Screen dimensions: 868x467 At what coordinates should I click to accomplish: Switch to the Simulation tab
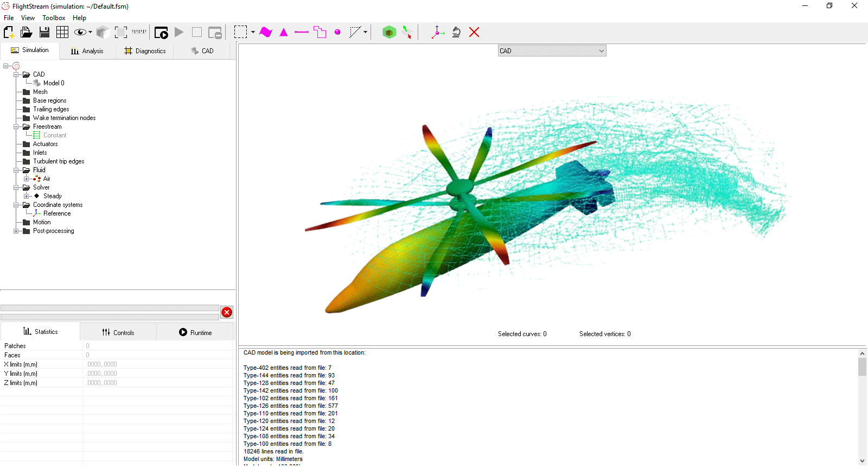30,50
